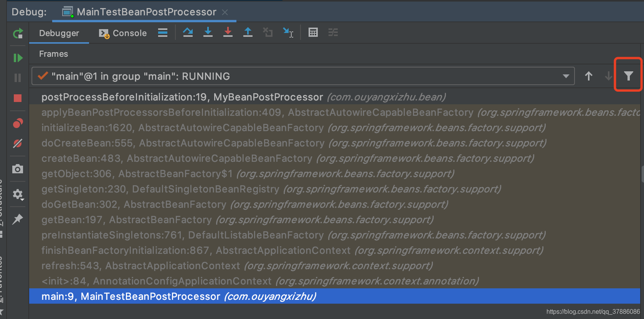Open debugger settings gear
Image resolution: width=644 pixels, height=319 pixels.
[x=18, y=194]
